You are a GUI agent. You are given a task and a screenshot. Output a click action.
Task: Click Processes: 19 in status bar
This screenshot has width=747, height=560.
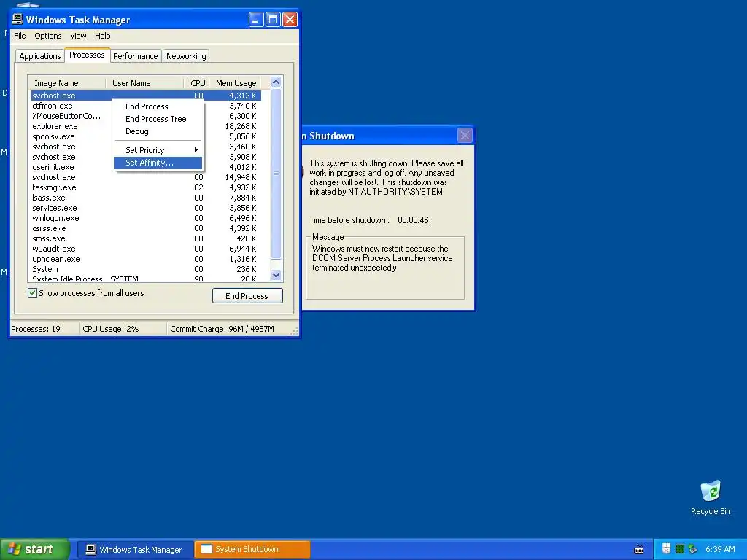(36, 329)
